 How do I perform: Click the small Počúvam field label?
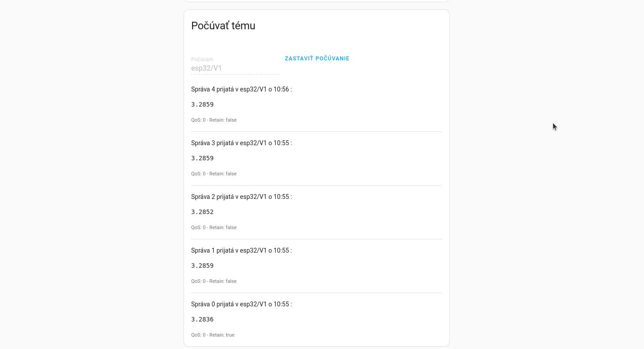(202, 59)
